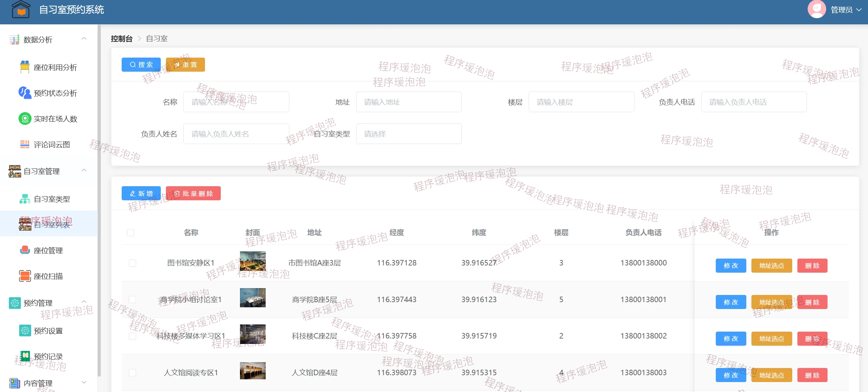Click the 批量删除 button
868x392 pixels.
[x=193, y=193]
